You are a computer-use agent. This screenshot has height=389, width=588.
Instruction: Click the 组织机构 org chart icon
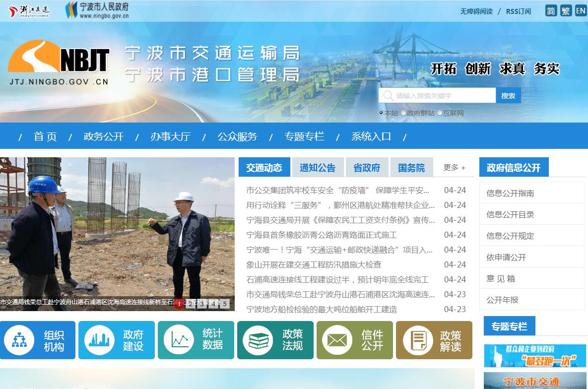tap(19, 340)
